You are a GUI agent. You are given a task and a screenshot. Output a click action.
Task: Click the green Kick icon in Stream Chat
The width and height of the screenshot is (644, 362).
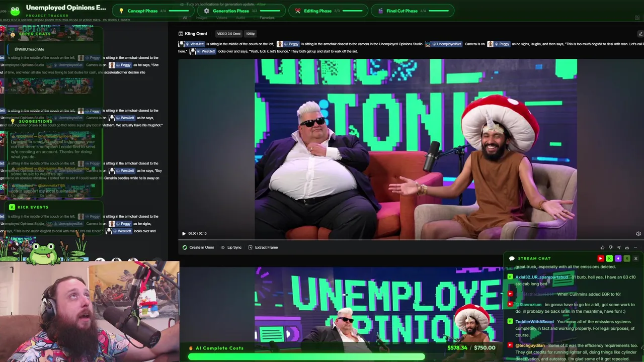click(609, 258)
